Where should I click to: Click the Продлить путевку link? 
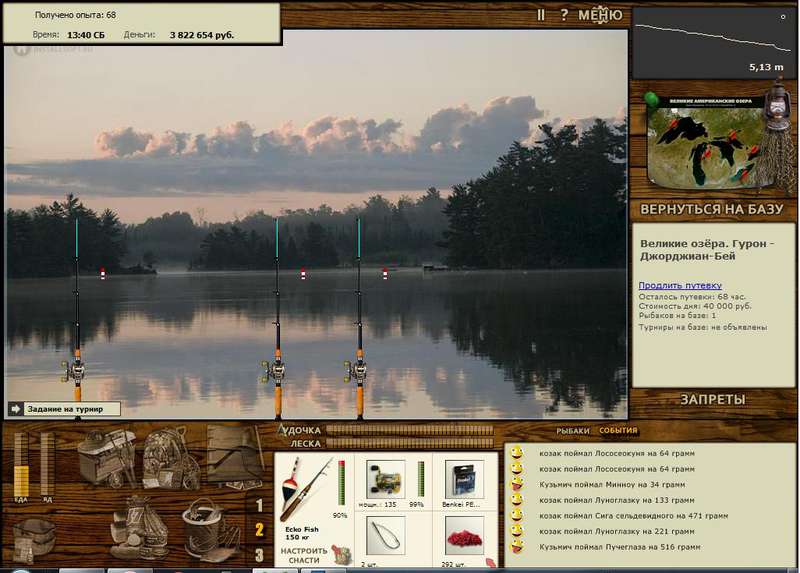pyautogui.click(x=680, y=286)
